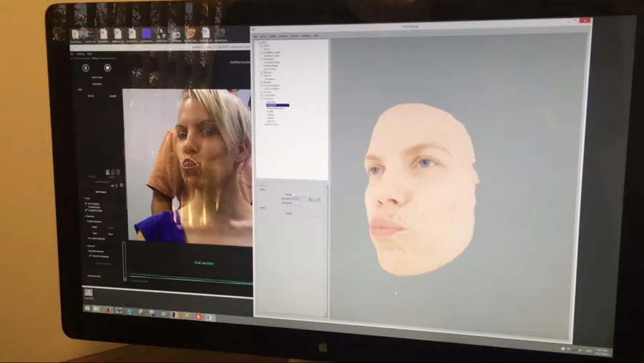Open the Blender shortcut on the desktop
The image size is (644, 363).
(190, 33)
